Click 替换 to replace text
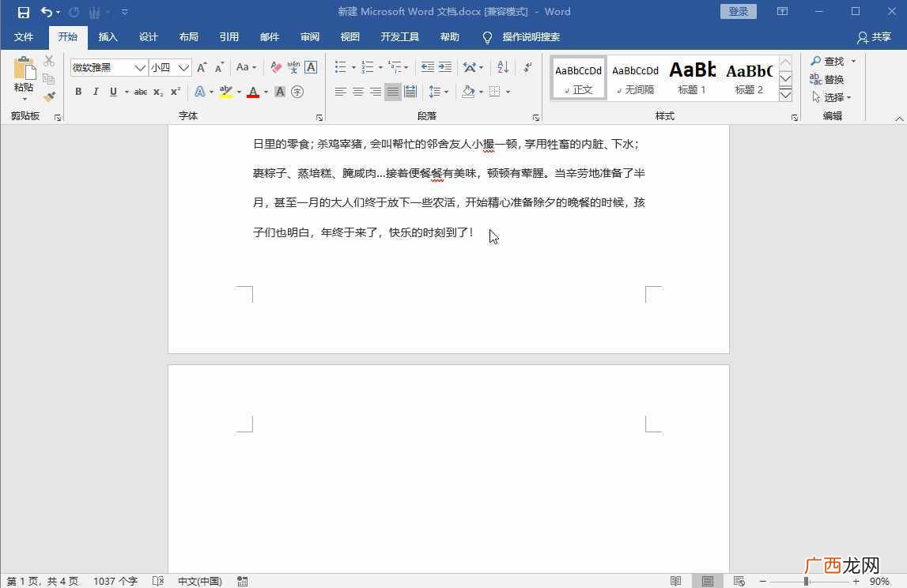 [827, 79]
